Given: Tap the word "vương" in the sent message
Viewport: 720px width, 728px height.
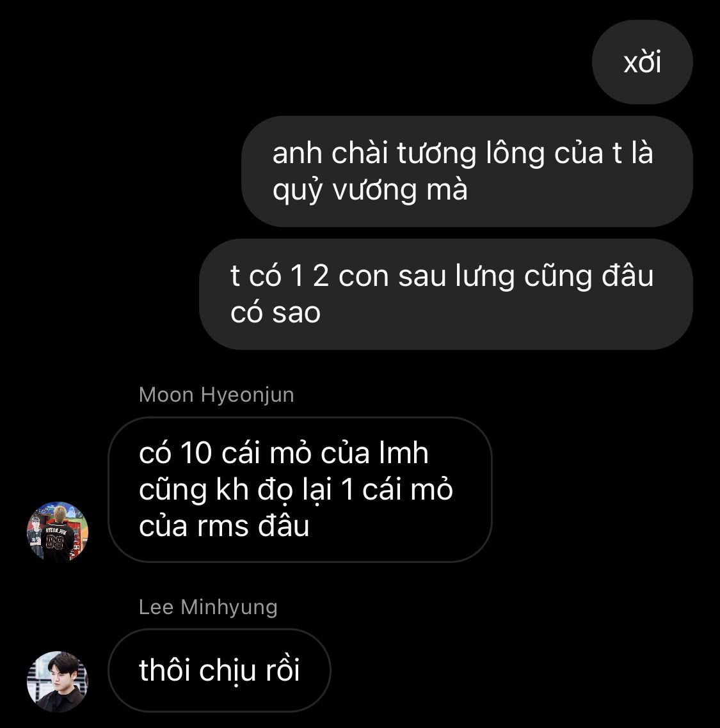Looking at the screenshot, I should click(375, 191).
